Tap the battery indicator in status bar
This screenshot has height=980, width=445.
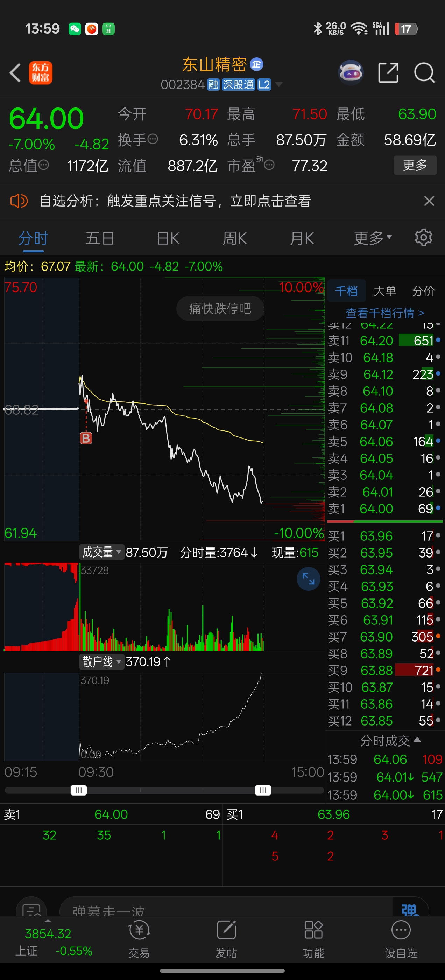[406, 29]
